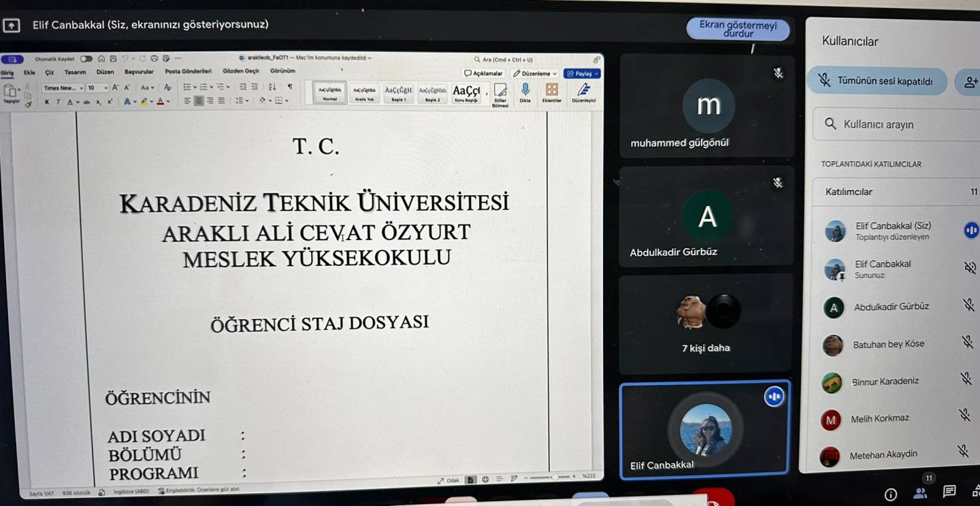The width and height of the screenshot is (980, 506).
Task: Click the Print icon in Word's quick toolbar
Action: 154,58
